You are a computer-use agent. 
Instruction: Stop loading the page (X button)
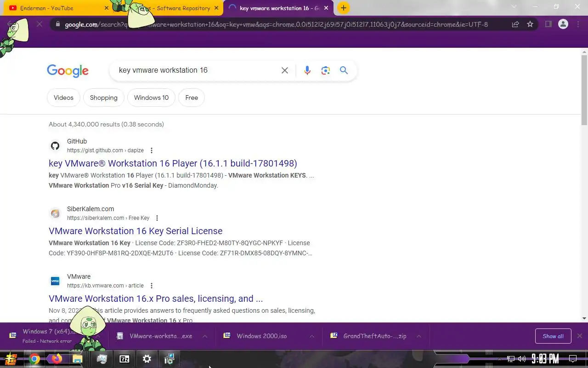(40, 24)
